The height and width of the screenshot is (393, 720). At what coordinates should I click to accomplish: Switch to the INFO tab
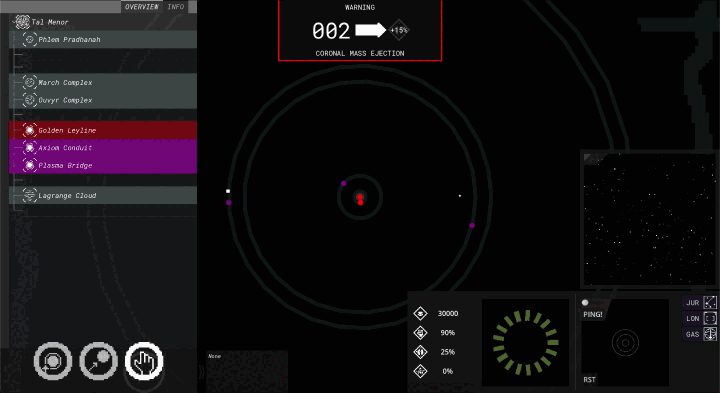tap(175, 6)
